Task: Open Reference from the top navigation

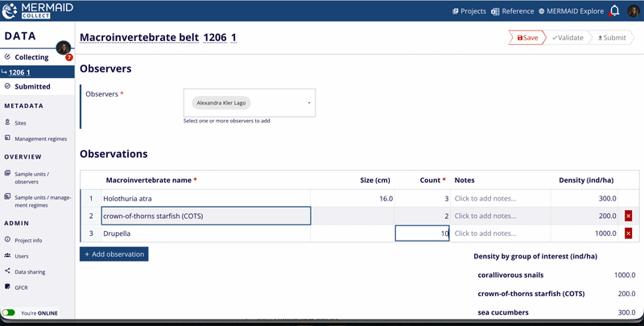Action: pyautogui.click(x=513, y=11)
